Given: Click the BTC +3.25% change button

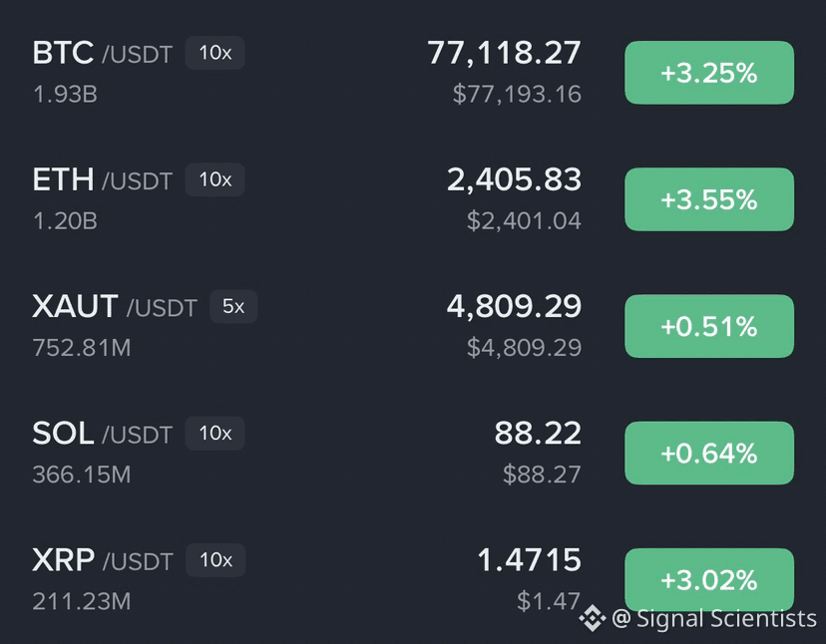Looking at the screenshot, I should [x=709, y=73].
